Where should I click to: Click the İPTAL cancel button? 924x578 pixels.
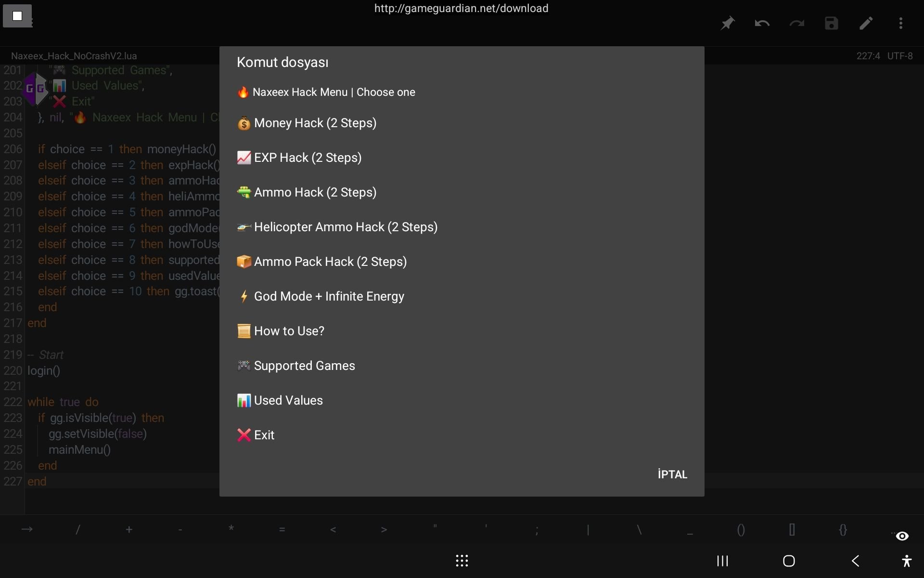pos(672,474)
